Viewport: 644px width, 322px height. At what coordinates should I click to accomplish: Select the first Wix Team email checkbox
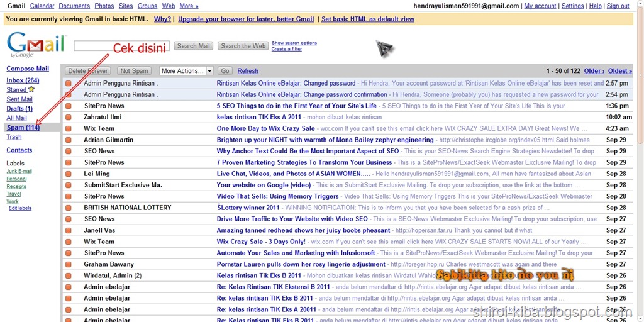click(x=68, y=128)
